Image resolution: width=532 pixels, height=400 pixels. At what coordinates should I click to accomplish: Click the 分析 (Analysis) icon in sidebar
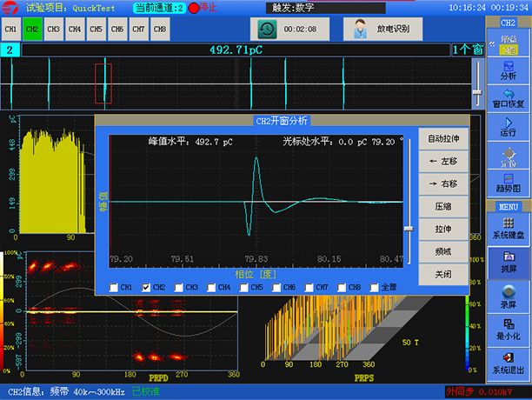(509, 69)
